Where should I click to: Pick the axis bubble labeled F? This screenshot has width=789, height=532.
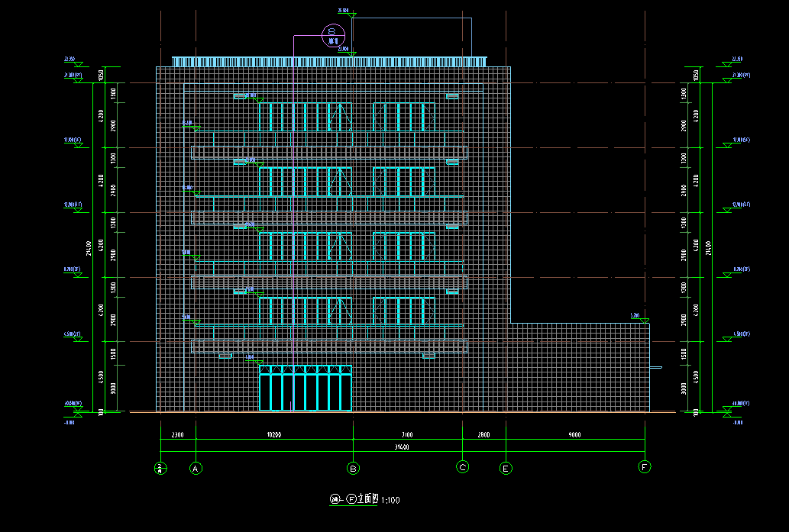645,466
